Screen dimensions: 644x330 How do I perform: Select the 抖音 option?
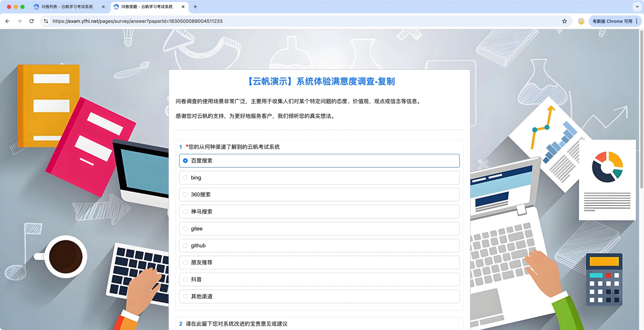click(319, 279)
